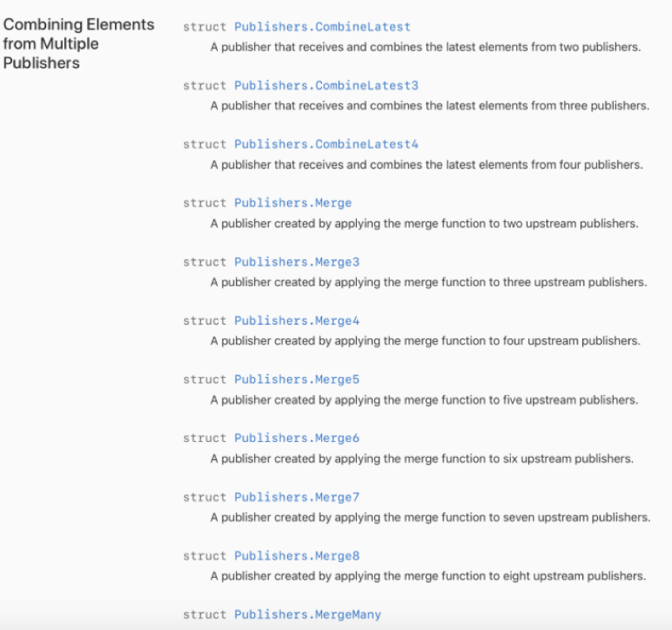Select the description mentioning 'latest elements from three publishers'

(x=430, y=106)
